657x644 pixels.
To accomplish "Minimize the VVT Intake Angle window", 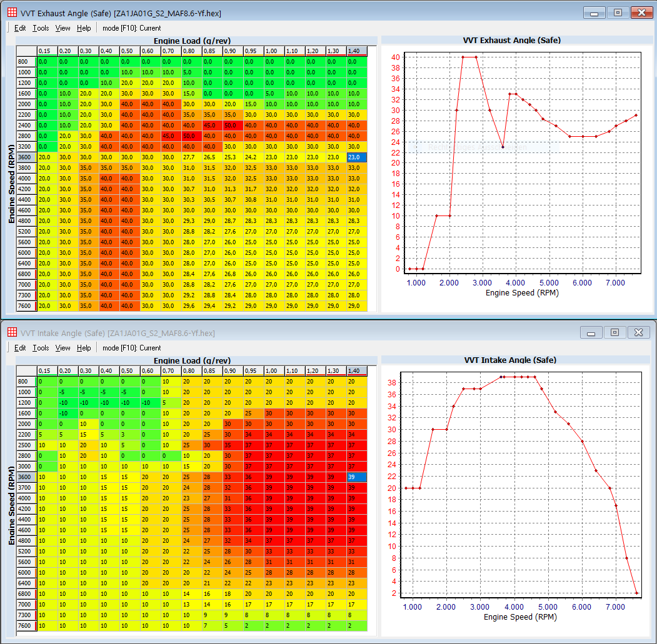I will tap(591, 332).
